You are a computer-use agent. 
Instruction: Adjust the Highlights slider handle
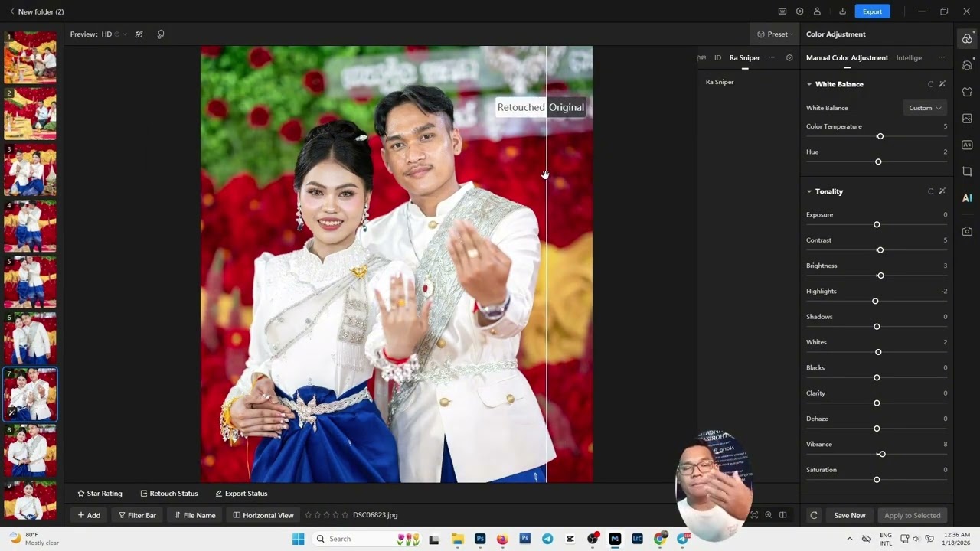click(x=875, y=301)
